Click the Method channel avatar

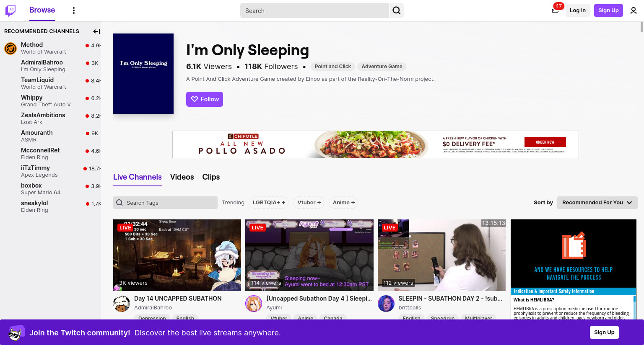tap(10, 48)
